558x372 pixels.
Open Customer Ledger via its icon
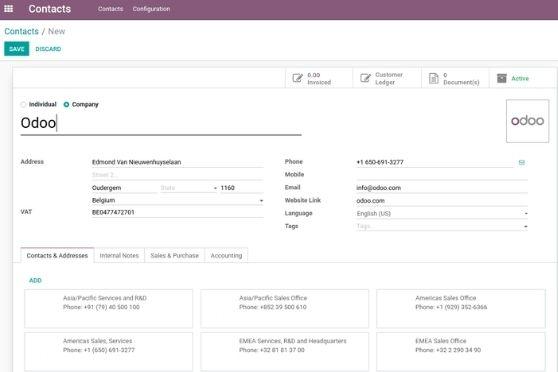[365, 78]
